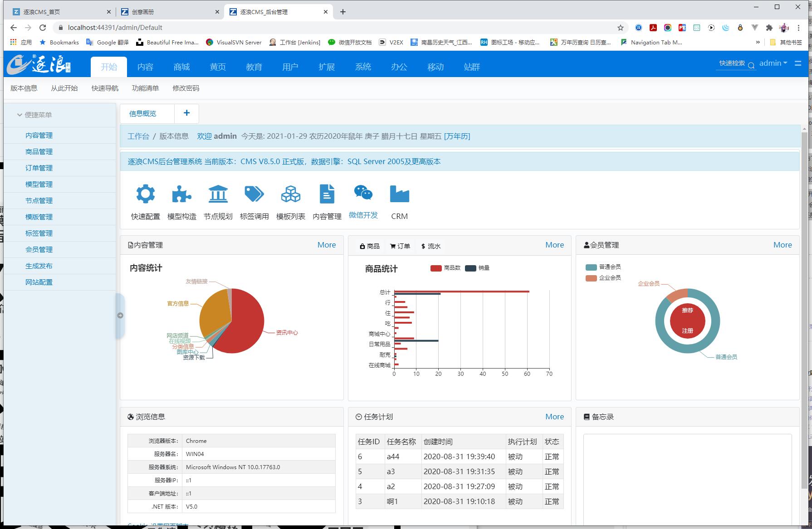Switch to the 系统 menu

click(363, 67)
